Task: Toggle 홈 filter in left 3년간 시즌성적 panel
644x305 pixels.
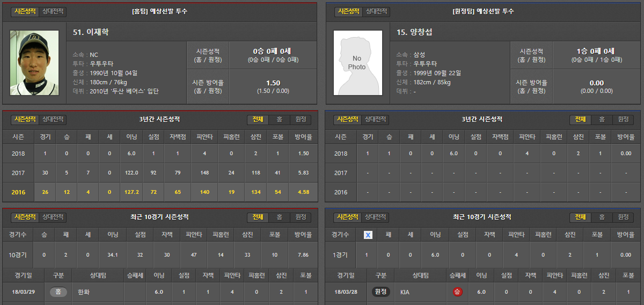Action: 279,119
